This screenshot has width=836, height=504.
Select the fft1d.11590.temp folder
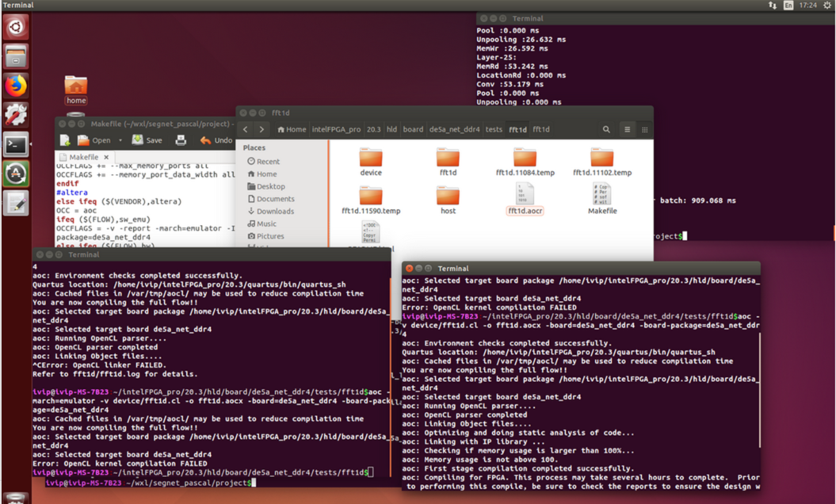pyautogui.click(x=371, y=200)
